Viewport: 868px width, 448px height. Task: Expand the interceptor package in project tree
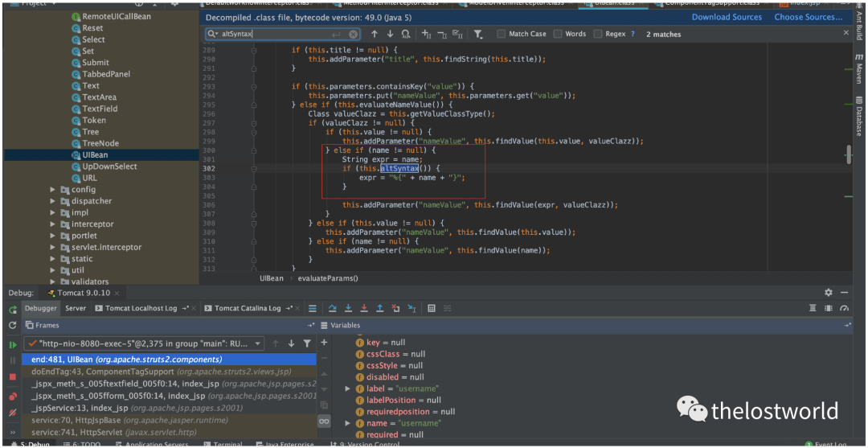tap(53, 224)
